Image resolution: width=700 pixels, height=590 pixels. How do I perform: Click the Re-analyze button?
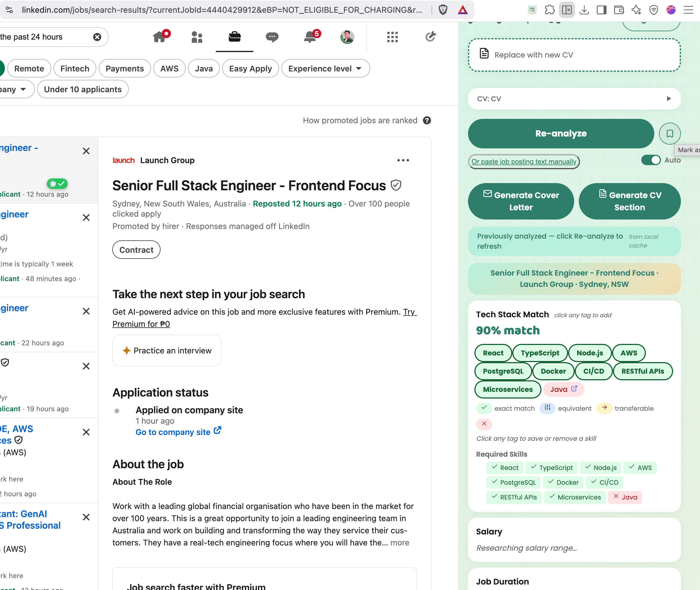tap(561, 133)
